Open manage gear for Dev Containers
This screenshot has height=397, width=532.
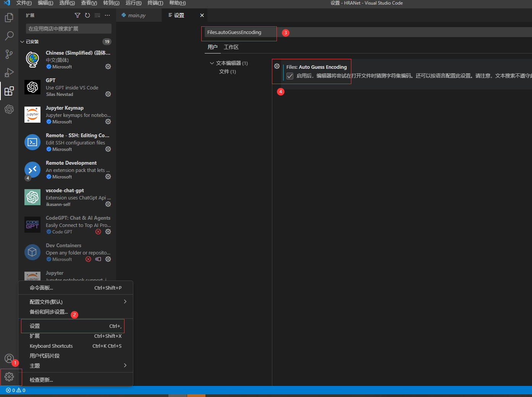[108, 259]
